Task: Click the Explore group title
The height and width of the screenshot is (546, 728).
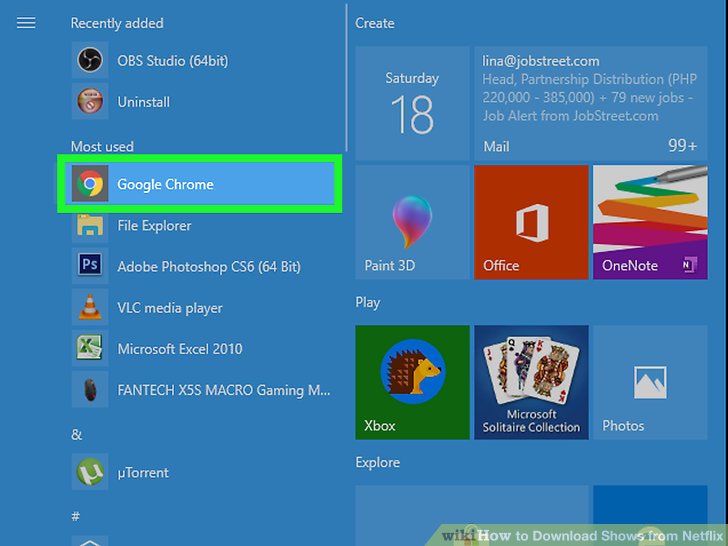Action: pyautogui.click(x=377, y=462)
